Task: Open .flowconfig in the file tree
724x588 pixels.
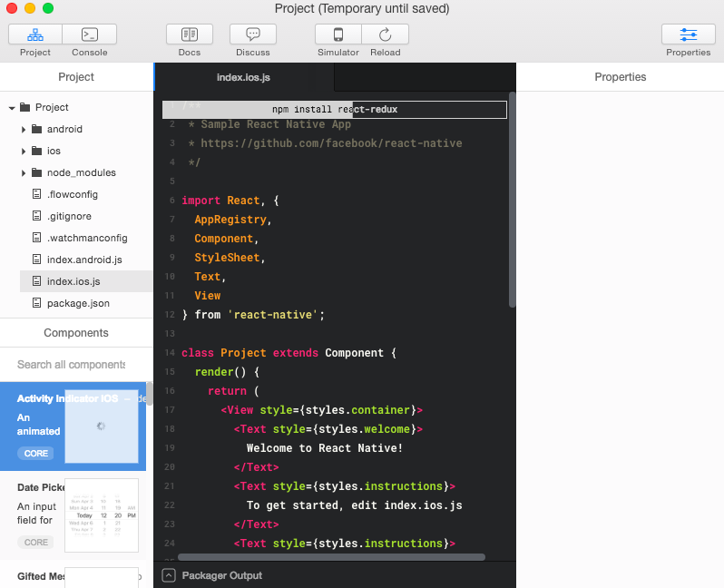Action: [73, 194]
